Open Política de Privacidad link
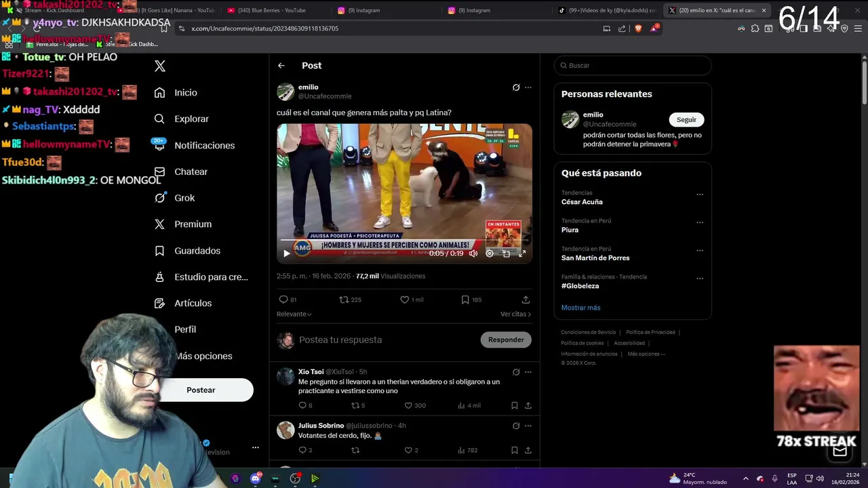868x488 pixels. [650, 333]
